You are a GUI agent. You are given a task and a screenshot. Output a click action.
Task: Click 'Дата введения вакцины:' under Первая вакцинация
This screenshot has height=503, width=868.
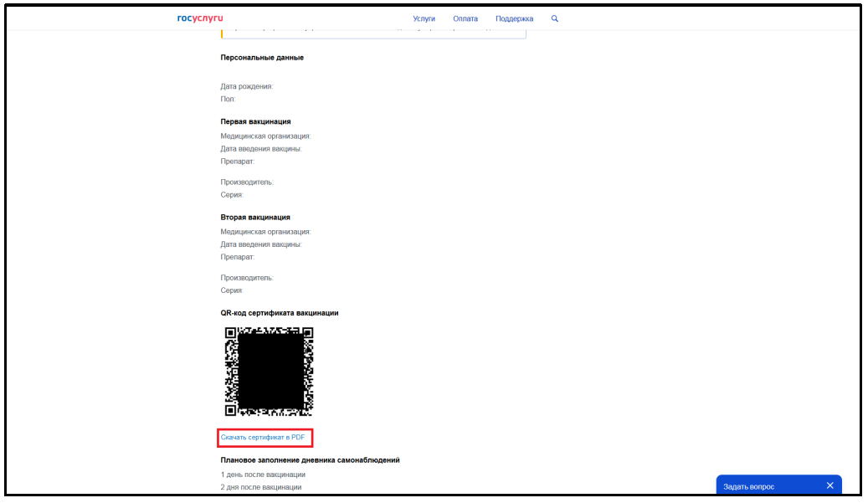pyautogui.click(x=260, y=149)
